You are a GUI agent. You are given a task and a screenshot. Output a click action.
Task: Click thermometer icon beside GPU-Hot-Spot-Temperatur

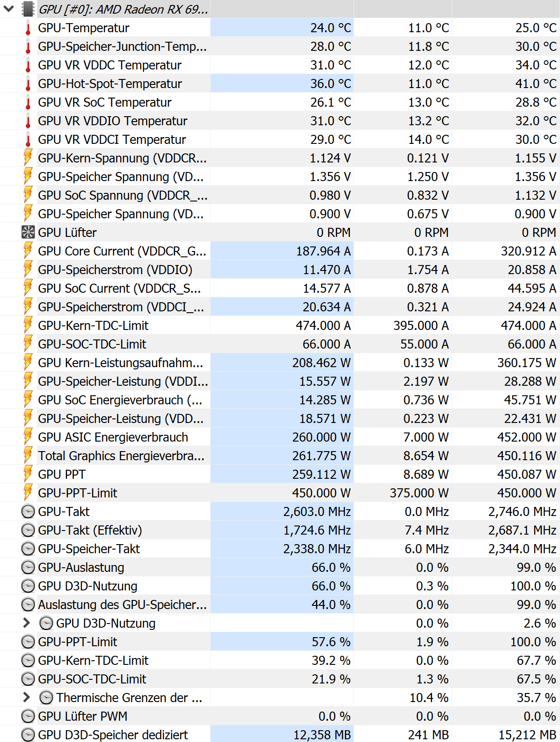28,84
